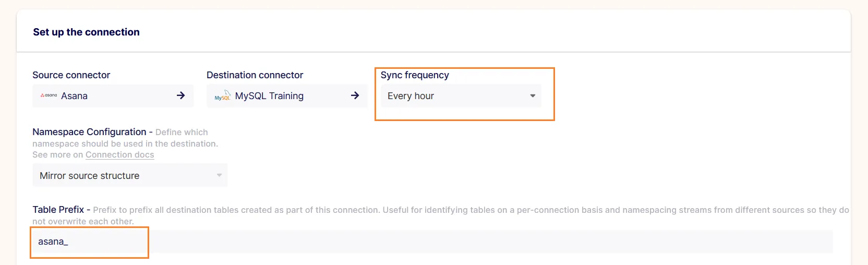The width and height of the screenshot is (868, 265).
Task: Click the arrow icon beside Asana
Action: (x=180, y=95)
